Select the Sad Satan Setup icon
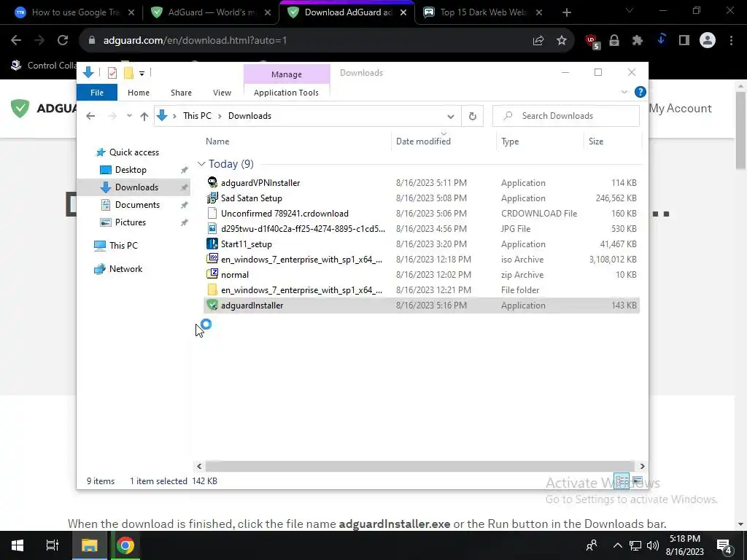Screen dimensions: 747x560 click(x=212, y=198)
